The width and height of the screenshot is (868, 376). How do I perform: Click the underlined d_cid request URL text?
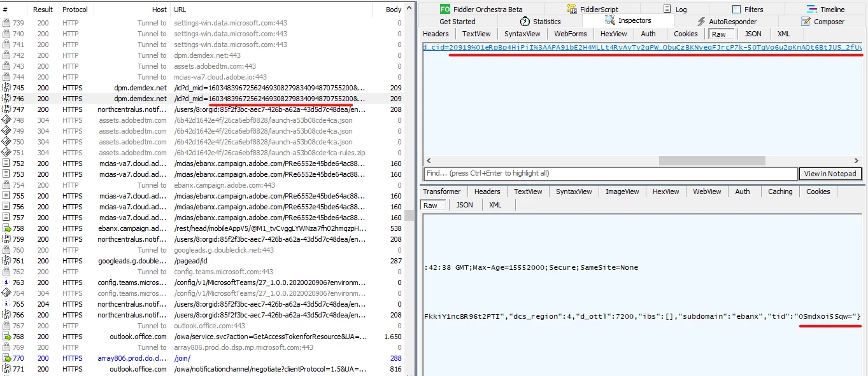pyautogui.click(x=643, y=48)
